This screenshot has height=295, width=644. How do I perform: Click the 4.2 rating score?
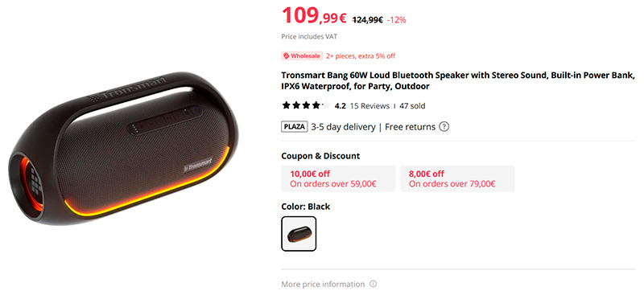[340, 106]
